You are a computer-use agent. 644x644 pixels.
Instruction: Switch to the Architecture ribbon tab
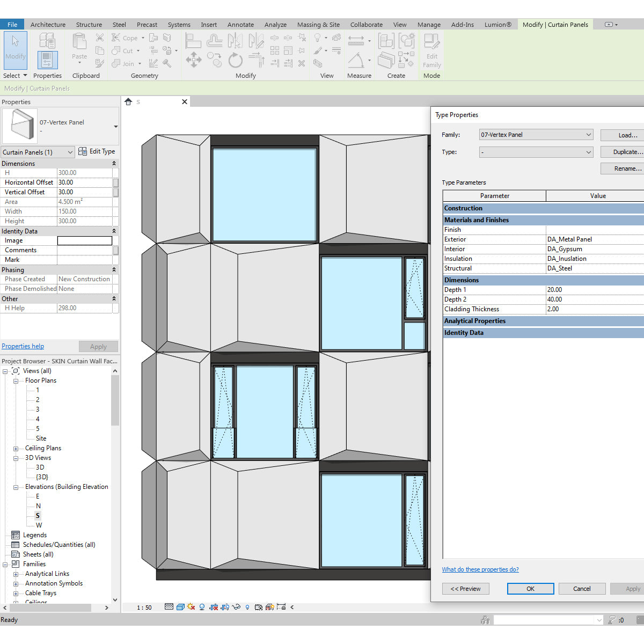coord(48,24)
